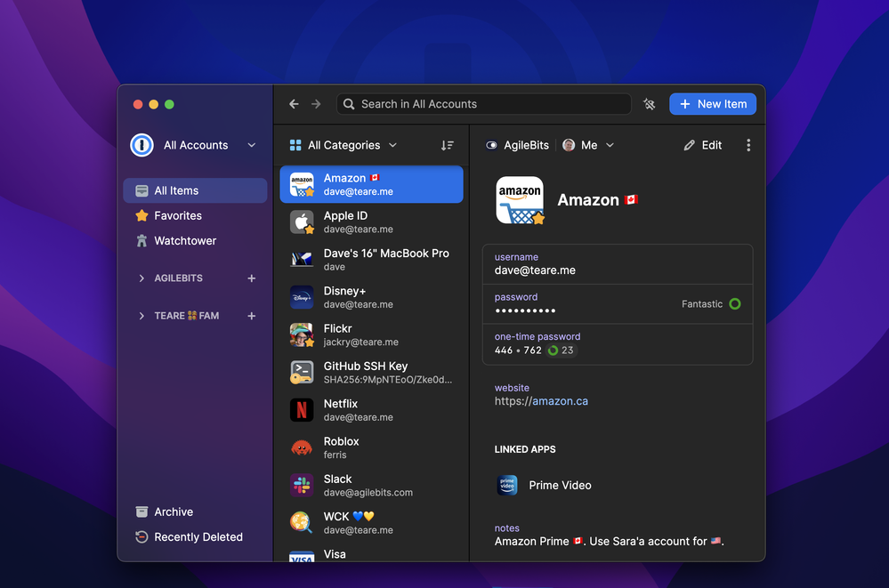
Task: Click the icon beside the search bar
Action: [650, 104]
